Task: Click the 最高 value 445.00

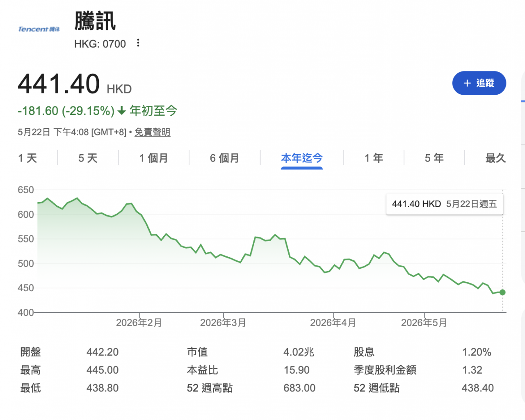Action: 103,370
